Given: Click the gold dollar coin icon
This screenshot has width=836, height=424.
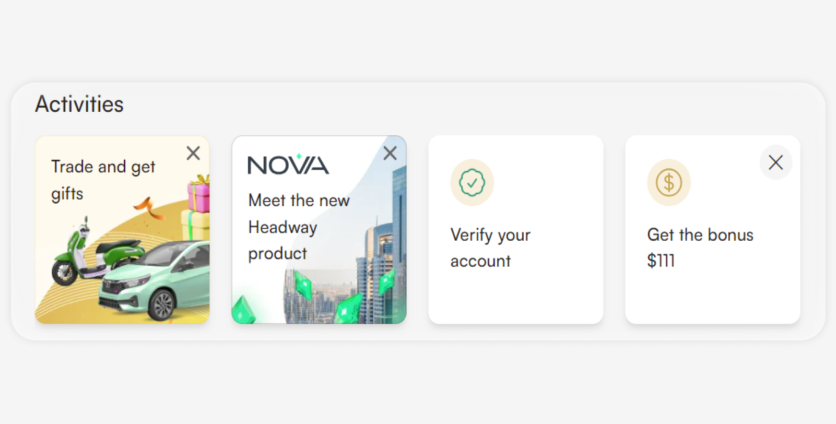Looking at the screenshot, I should point(669,182).
